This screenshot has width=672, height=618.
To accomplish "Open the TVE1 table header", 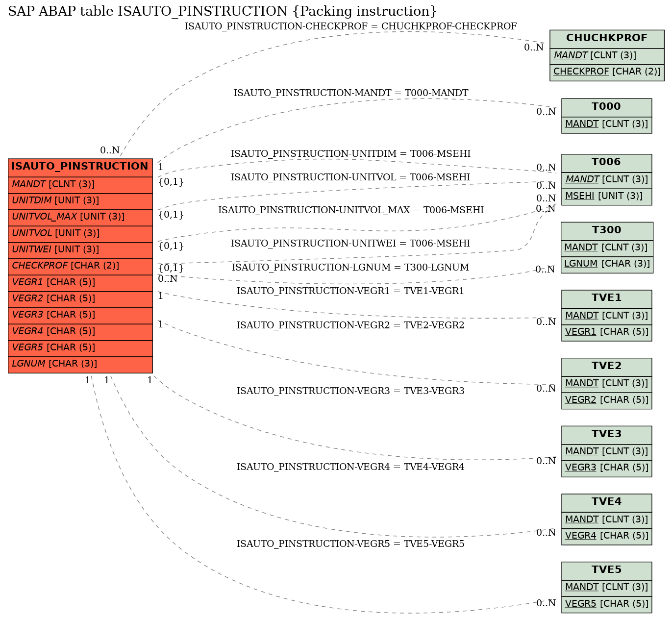I will pos(606,299).
